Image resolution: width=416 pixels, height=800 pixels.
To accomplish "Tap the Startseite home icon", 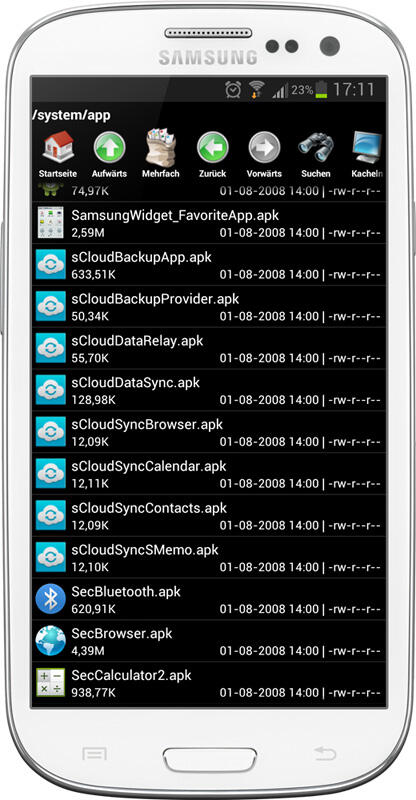I will click(x=59, y=147).
